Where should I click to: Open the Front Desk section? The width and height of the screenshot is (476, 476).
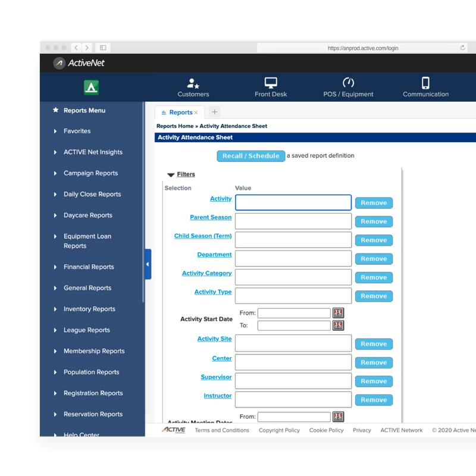[271, 87]
